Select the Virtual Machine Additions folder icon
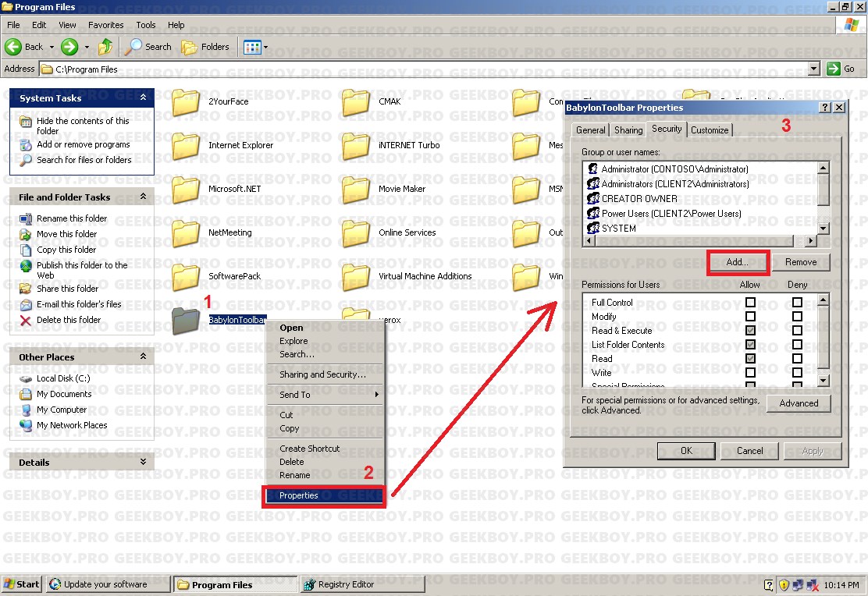Screen dimensions: 868x596 click(356, 277)
